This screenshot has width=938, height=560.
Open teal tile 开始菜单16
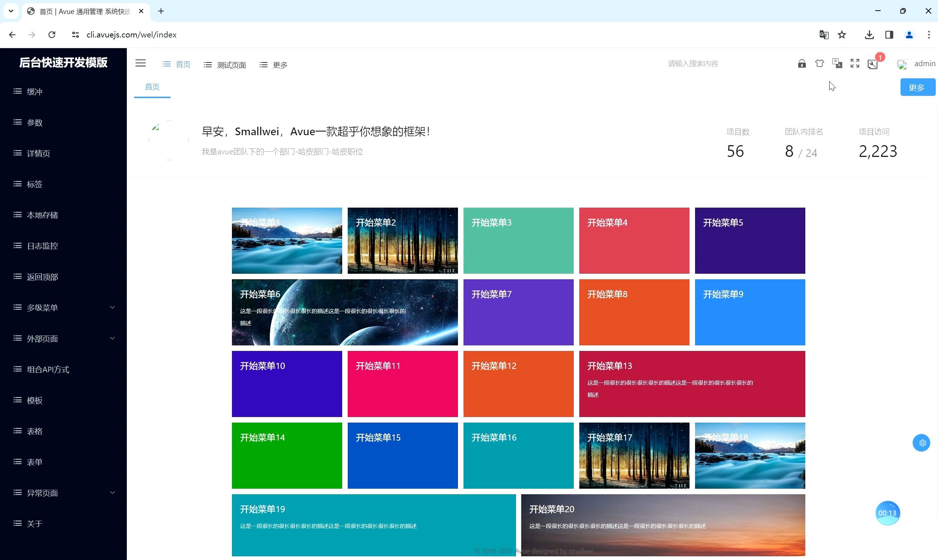tap(518, 456)
